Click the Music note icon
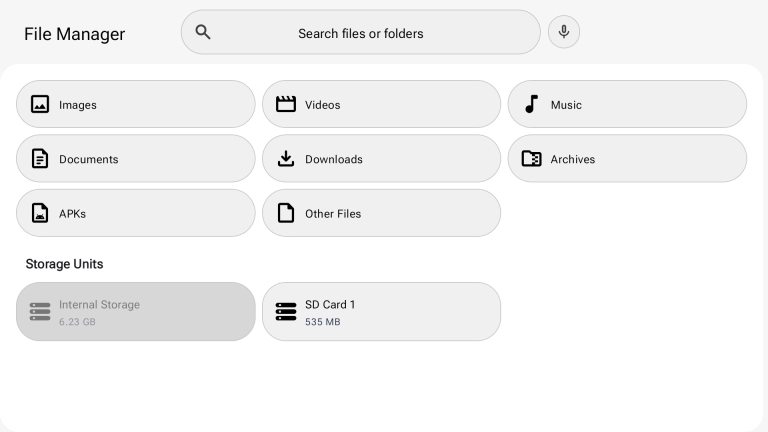 [531, 104]
